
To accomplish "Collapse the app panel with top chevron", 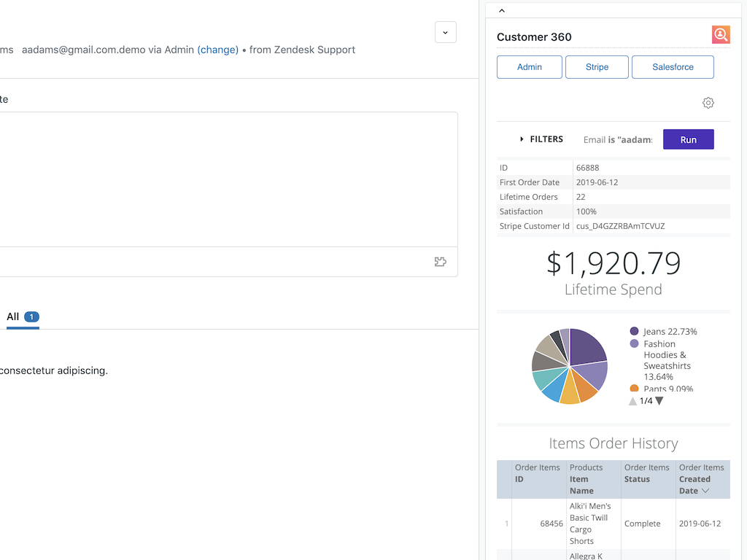I will (502, 10).
